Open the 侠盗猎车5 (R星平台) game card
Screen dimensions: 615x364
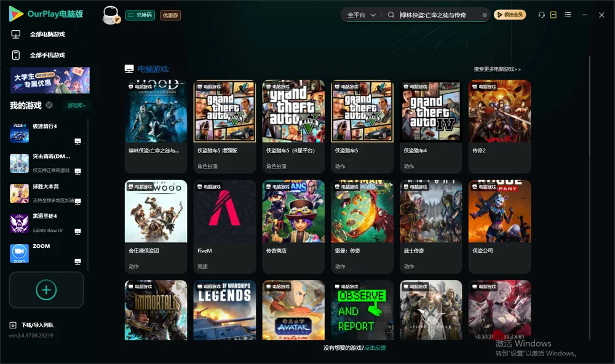click(x=293, y=126)
